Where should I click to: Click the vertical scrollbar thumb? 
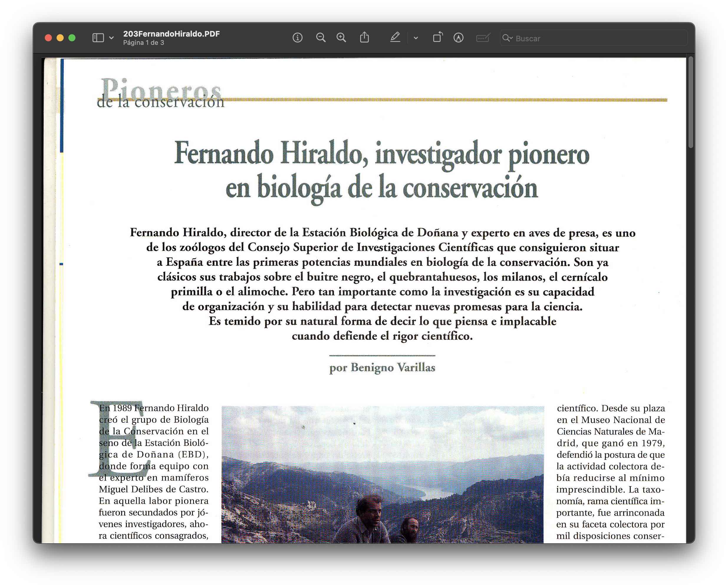pos(691,102)
